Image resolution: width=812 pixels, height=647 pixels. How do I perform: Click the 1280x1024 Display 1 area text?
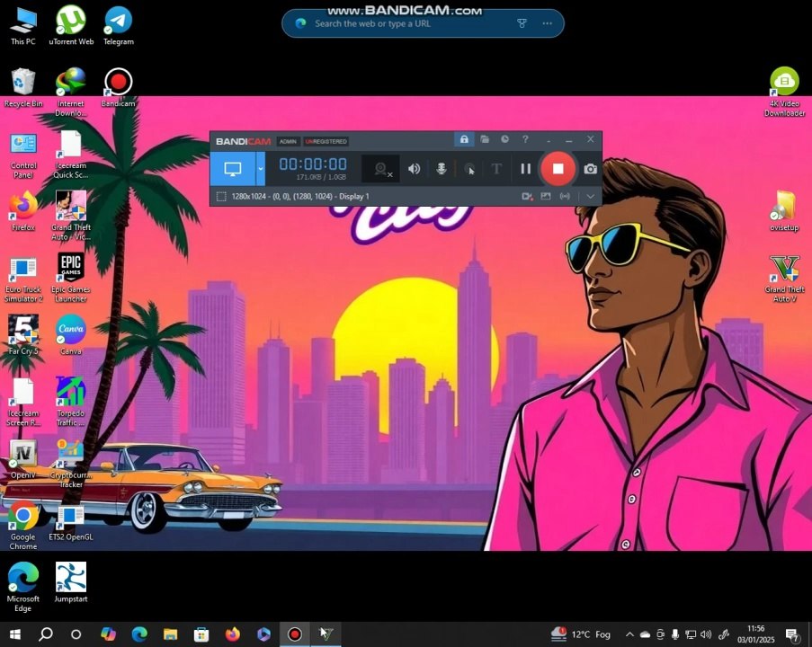[300, 197]
